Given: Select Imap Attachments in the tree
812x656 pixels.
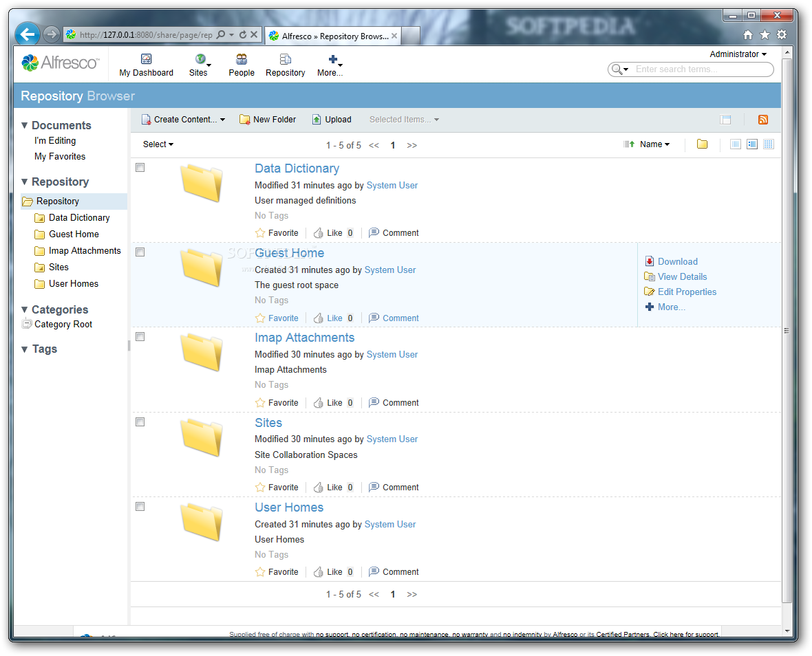Looking at the screenshot, I should tap(85, 251).
